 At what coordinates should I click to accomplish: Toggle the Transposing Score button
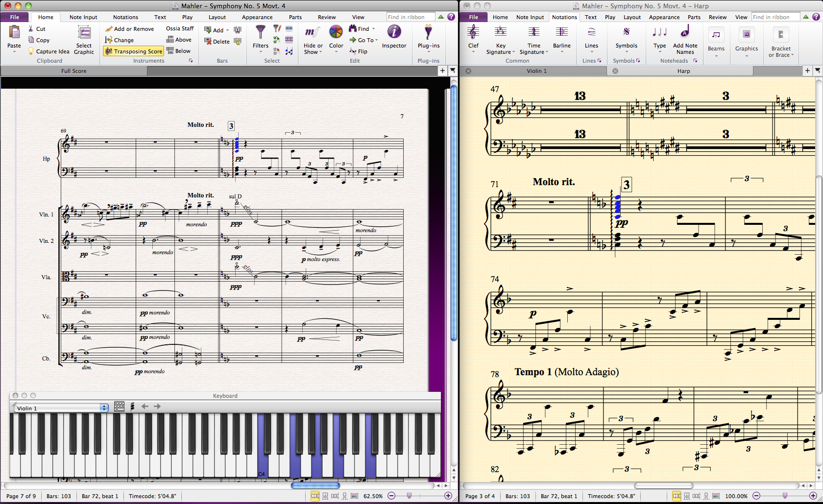tap(133, 51)
